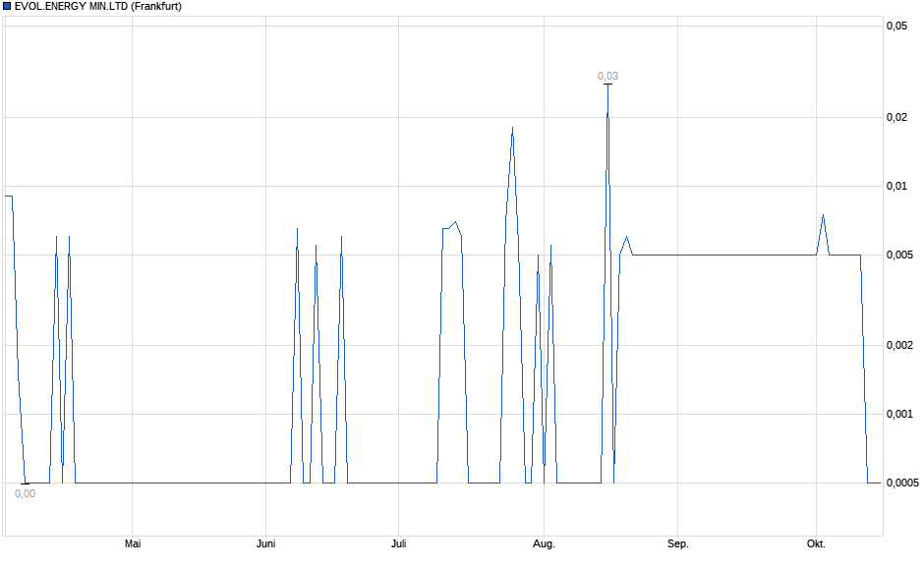Image resolution: width=924 pixels, height=569 pixels.
Task: Click the blue legend square beside EVOL.ENERGY
Action: click(x=6, y=7)
